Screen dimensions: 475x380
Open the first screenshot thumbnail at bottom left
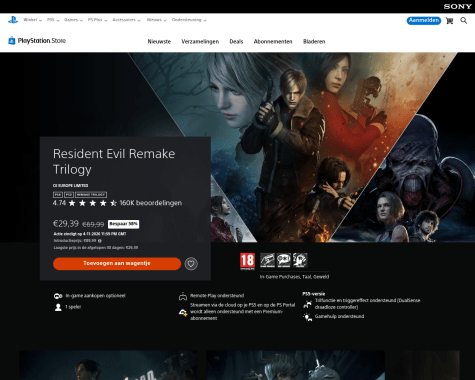coord(108,365)
